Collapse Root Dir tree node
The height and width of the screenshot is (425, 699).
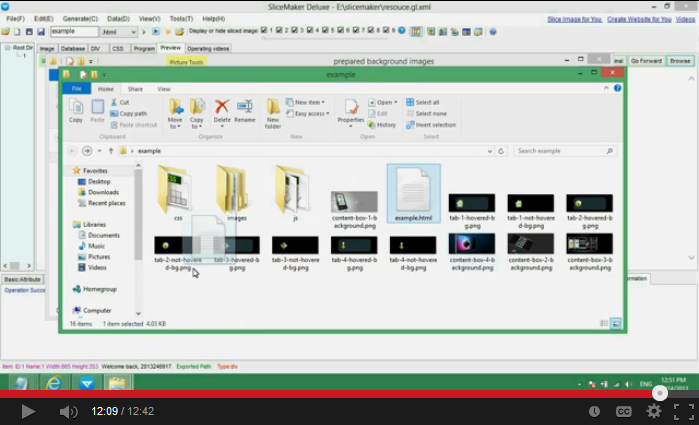[x=8, y=48]
